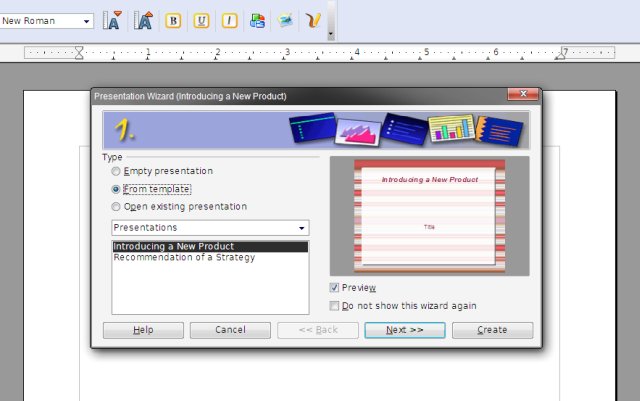Image resolution: width=640 pixels, height=401 pixels.
Task: Click the decrease font size icon
Action: point(112,20)
